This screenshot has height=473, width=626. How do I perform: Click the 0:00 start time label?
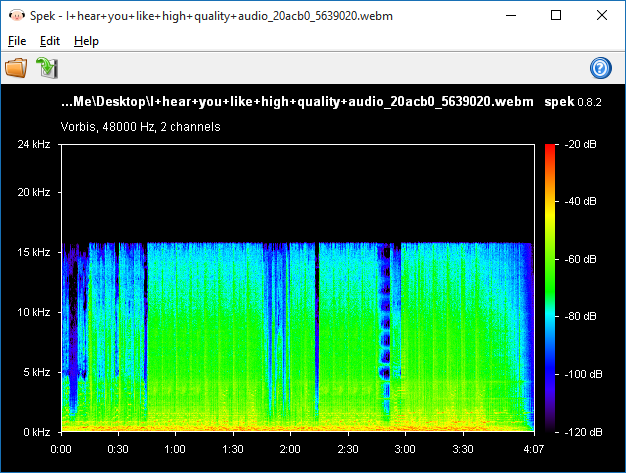61,448
